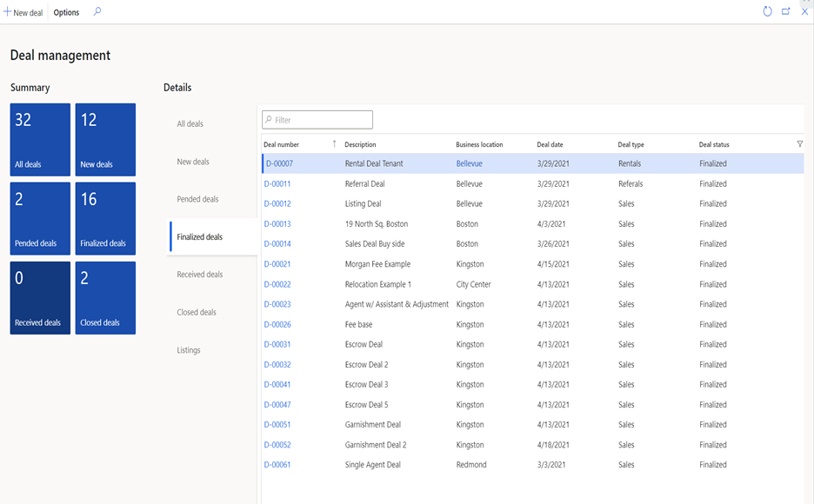
Task: Open the column filter funnel icon
Action: pos(799,144)
